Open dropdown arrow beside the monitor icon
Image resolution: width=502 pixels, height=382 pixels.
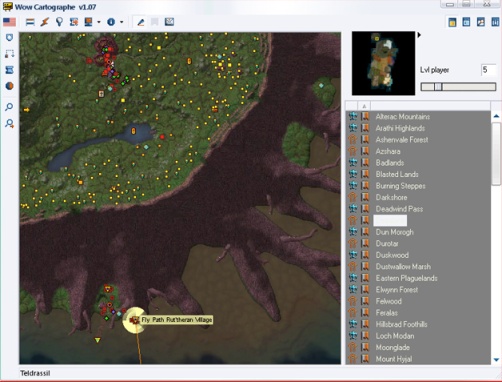99,22
